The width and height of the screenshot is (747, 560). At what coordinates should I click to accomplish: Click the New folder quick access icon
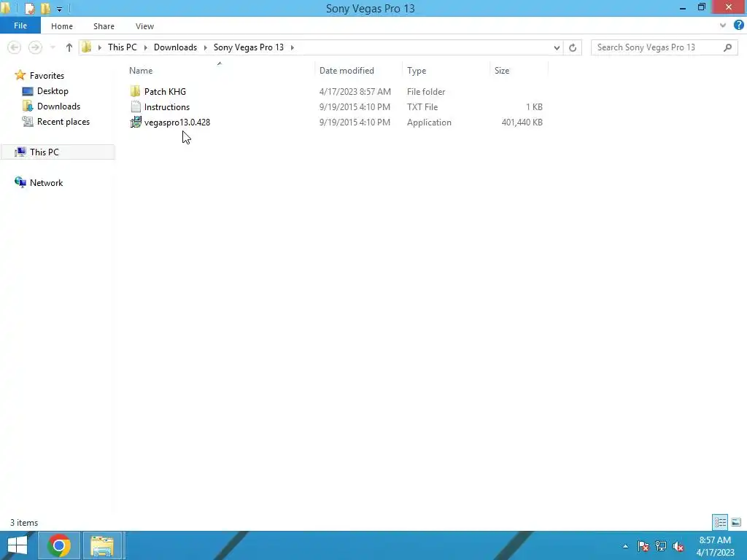(45, 9)
